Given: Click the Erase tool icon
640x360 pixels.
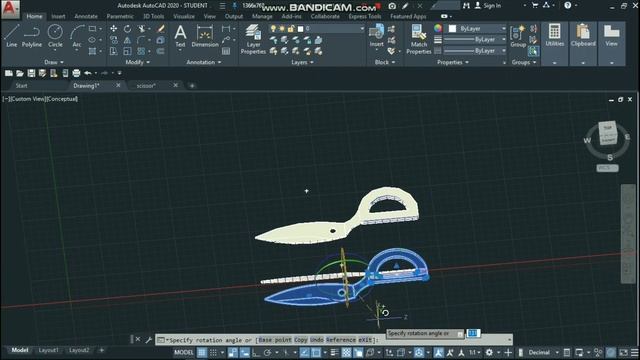Looking at the screenshot, I should pyautogui.click(x=161, y=29).
